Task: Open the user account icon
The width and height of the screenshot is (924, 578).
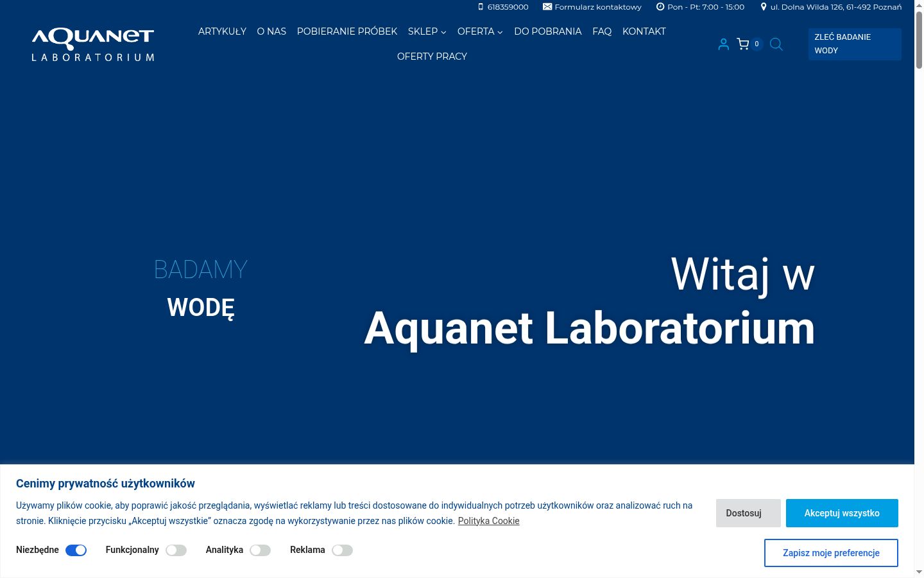Action: tap(723, 44)
